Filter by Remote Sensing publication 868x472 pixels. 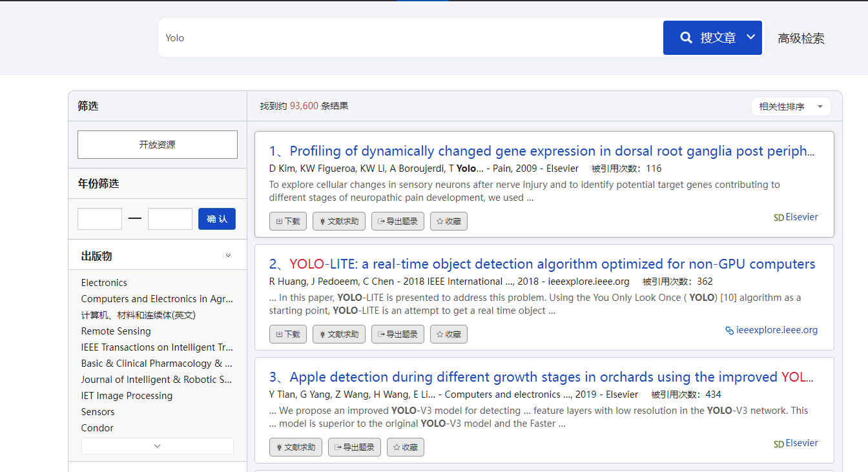pos(116,331)
